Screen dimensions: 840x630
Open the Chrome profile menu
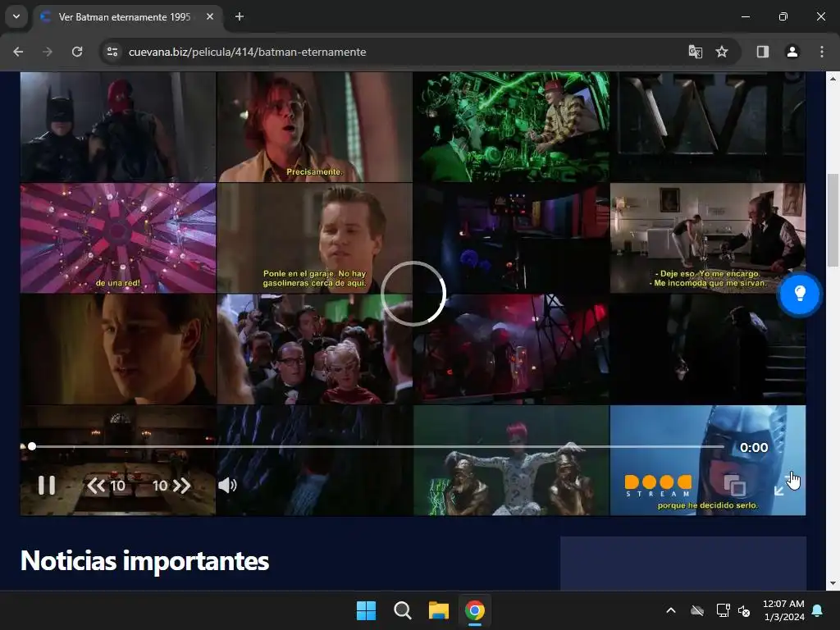pos(792,52)
